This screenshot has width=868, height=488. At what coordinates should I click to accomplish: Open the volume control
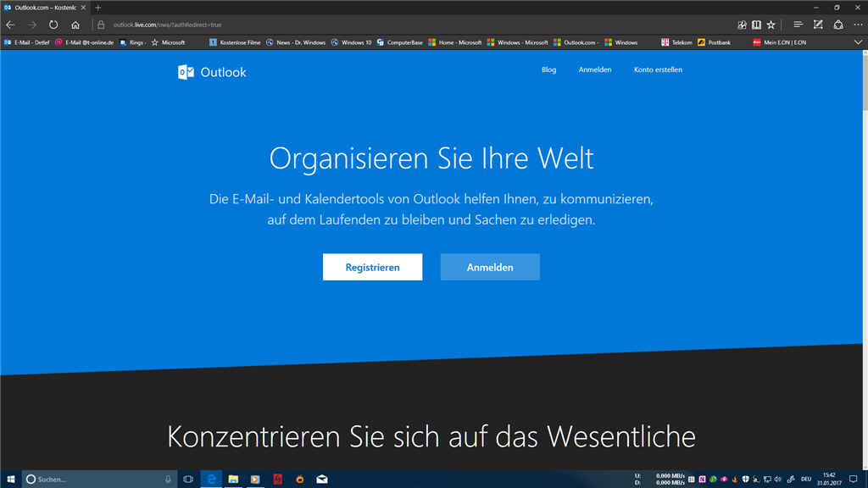click(x=777, y=480)
